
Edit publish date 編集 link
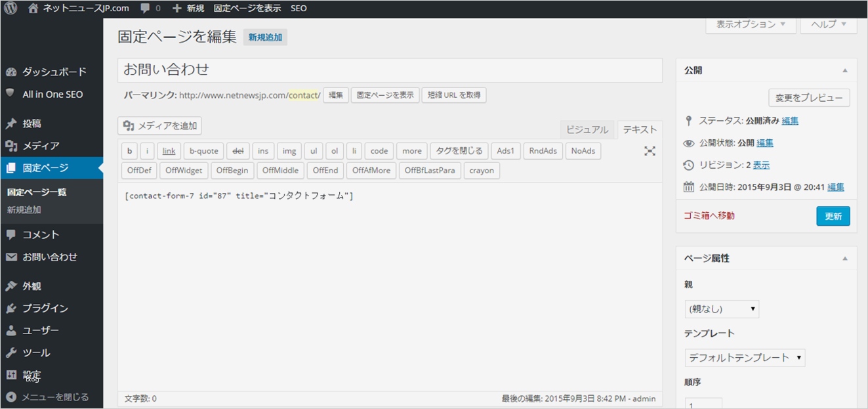(x=836, y=187)
